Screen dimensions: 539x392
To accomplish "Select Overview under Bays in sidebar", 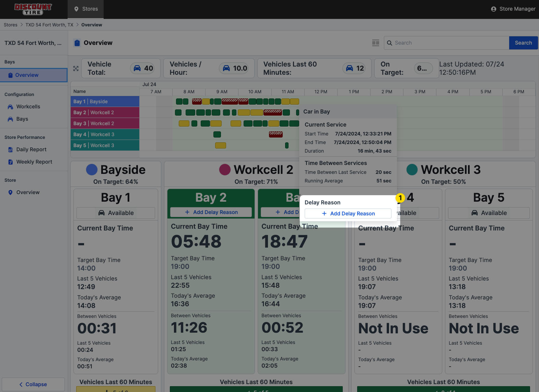I will coord(27,75).
